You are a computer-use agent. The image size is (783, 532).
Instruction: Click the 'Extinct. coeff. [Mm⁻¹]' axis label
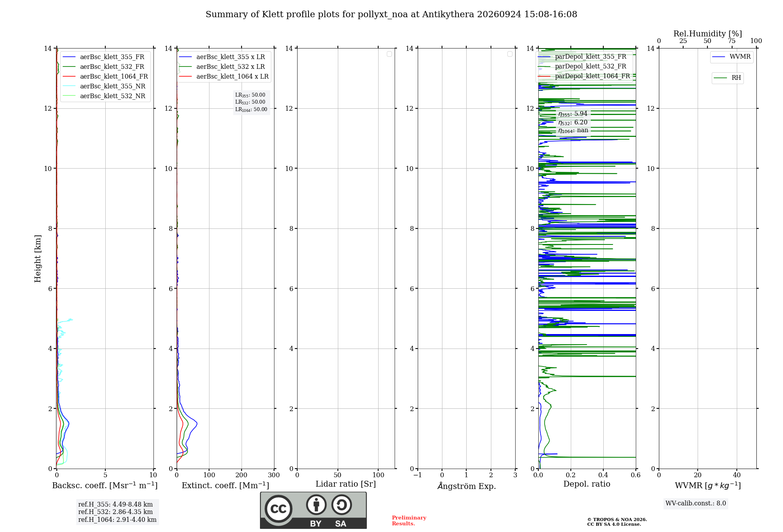tap(226, 485)
